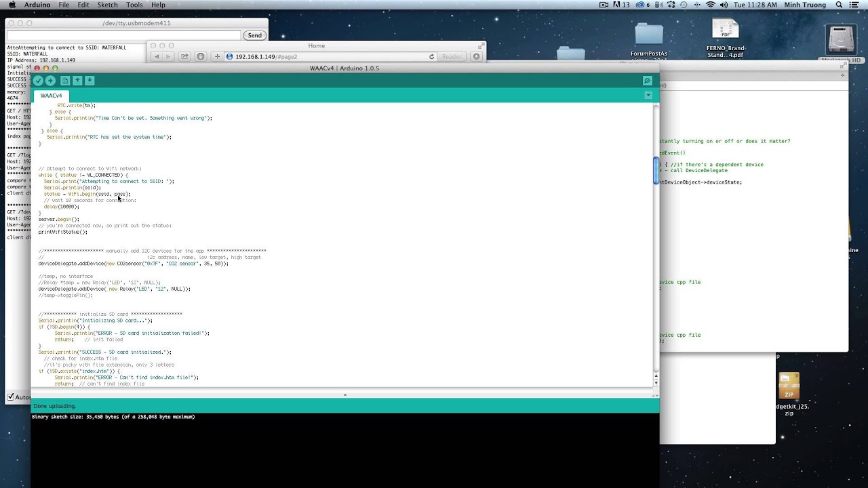The width and height of the screenshot is (868, 488).
Task: Click the Safari address bar showing 192.168.1.149
Action: (305, 57)
